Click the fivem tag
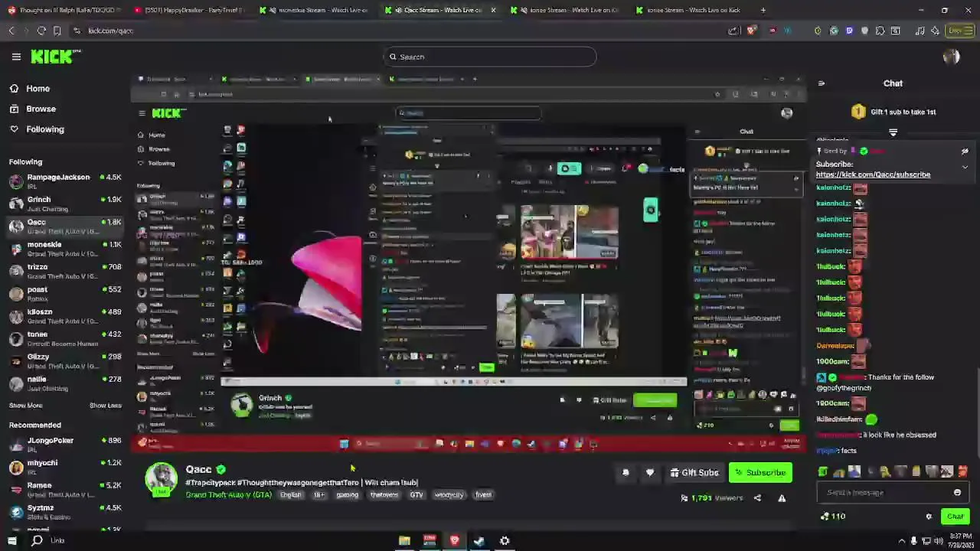980x551 pixels. [x=483, y=495]
